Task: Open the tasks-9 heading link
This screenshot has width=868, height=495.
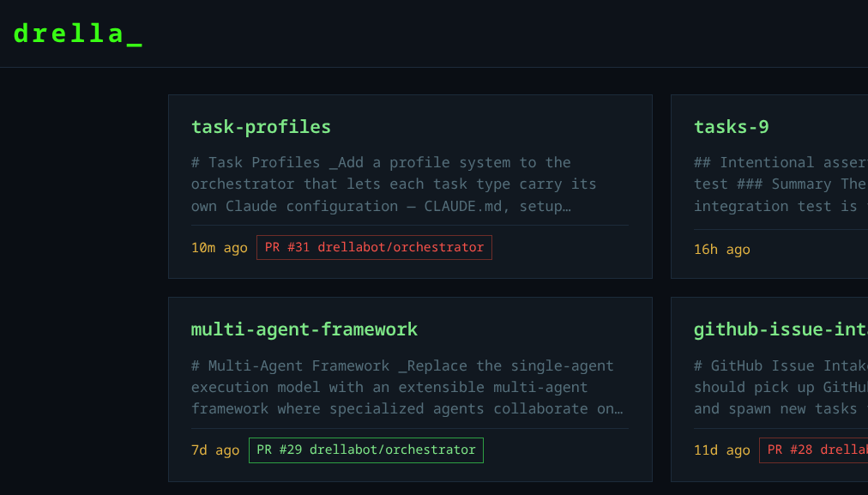Action: tap(732, 127)
